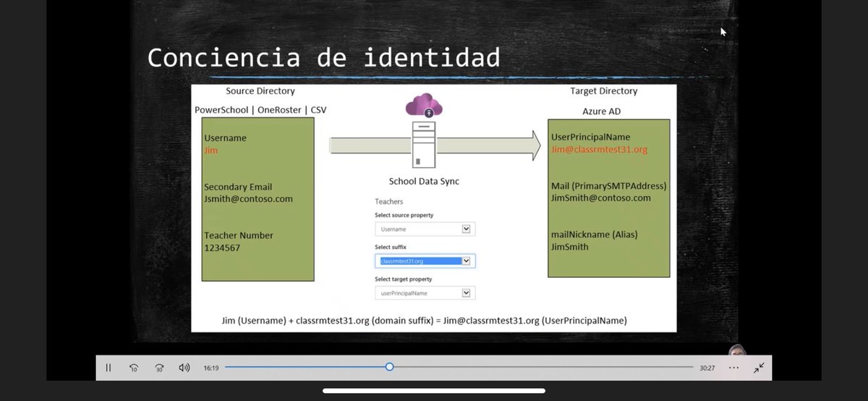Viewport: 868px width, 401px height.
Task: Click the 'Jsmith@contoso.com' secondary email text
Action: [x=248, y=198]
